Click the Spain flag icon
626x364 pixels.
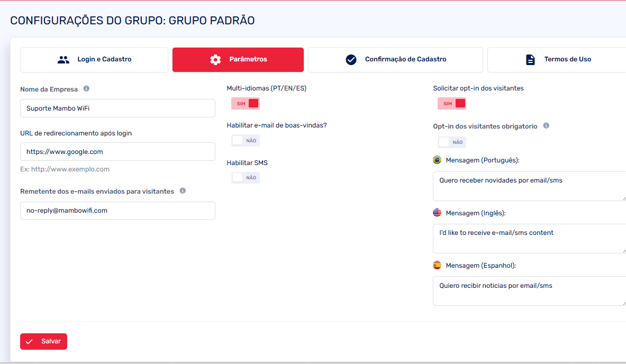click(437, 265)
